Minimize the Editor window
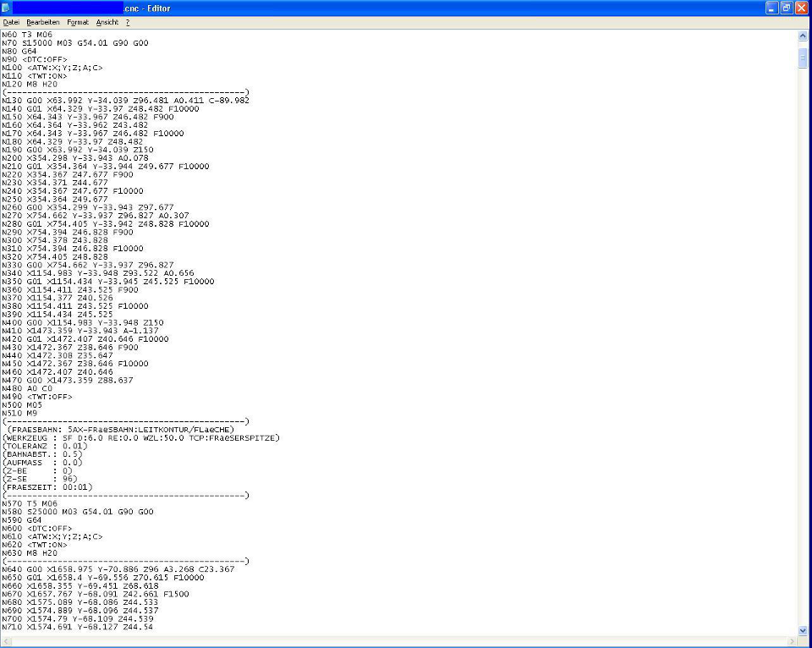812x648 pixels. 771,8
